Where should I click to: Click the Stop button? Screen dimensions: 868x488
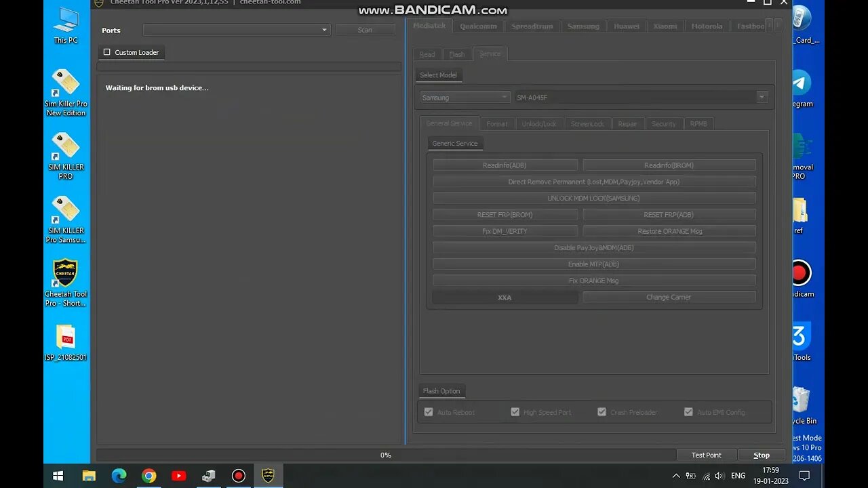click(762, 455)
